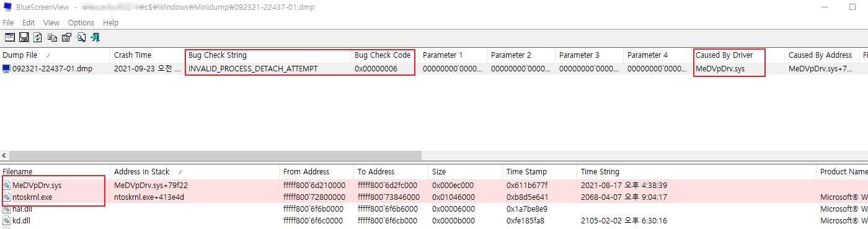Open the Help menu
The width and height of the screenshot is (868, 229).
(111, 22)
